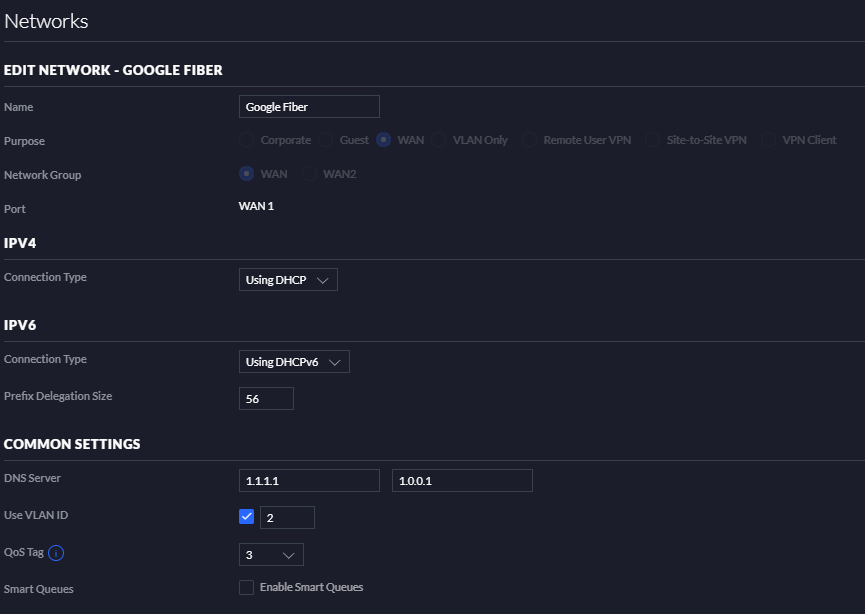Choose the VLAN Only purpose option
Viewport: 865px width, 614px height.
pos(439,140)
